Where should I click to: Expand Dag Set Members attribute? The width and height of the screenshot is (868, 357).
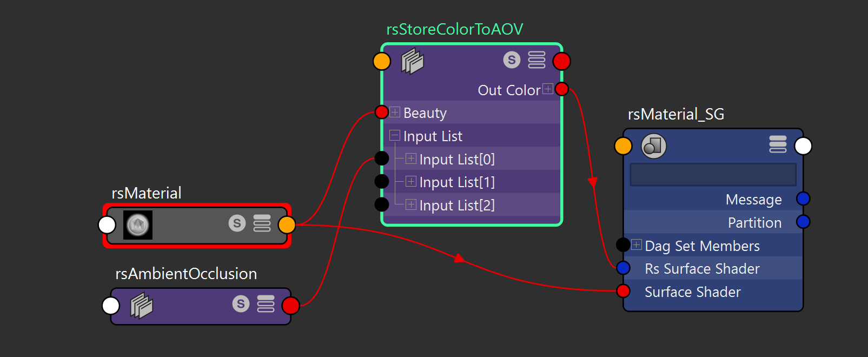[637, 245]
